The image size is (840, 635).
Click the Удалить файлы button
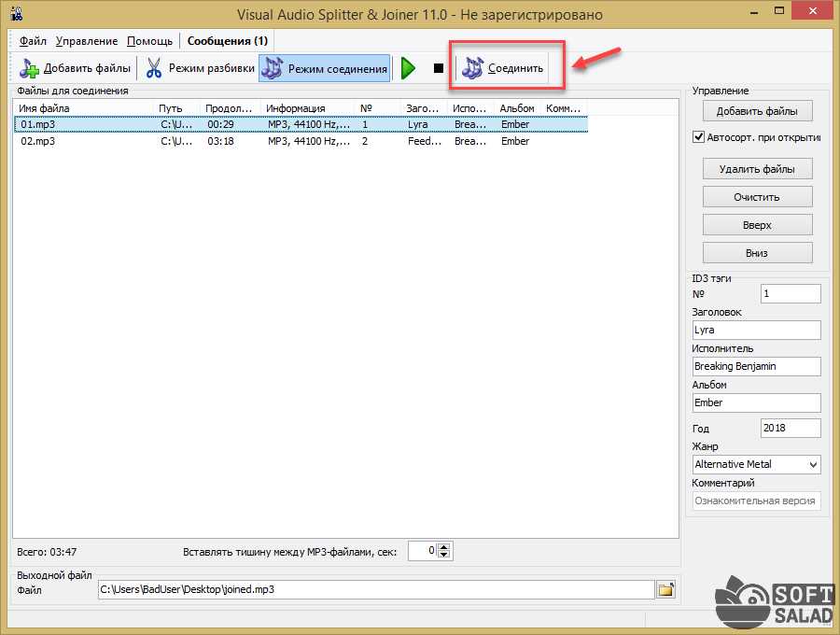click(757, 169)
